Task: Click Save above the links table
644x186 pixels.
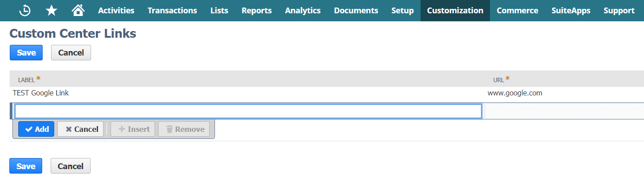Action: pos(26,52)
